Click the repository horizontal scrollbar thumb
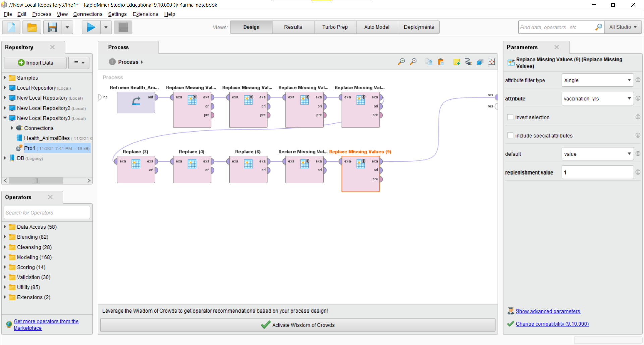The width and height of the screenshot is (644, 345). pos(36,180)
